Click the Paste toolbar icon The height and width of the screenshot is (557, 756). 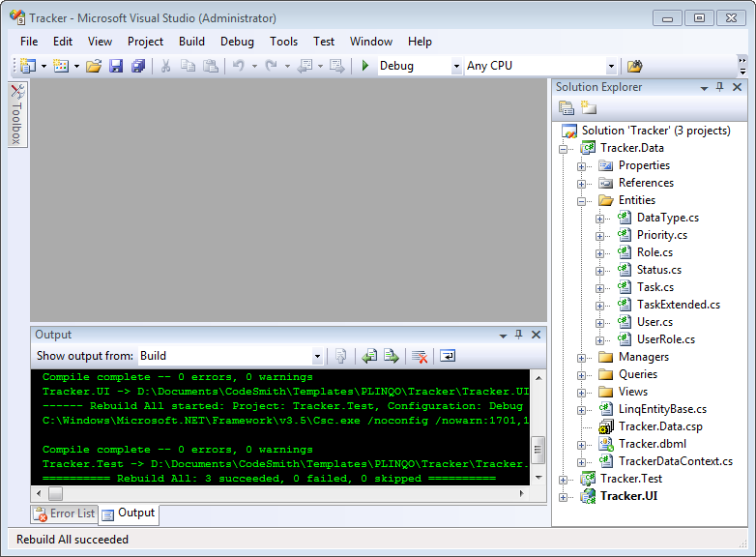tap(210, 66)
